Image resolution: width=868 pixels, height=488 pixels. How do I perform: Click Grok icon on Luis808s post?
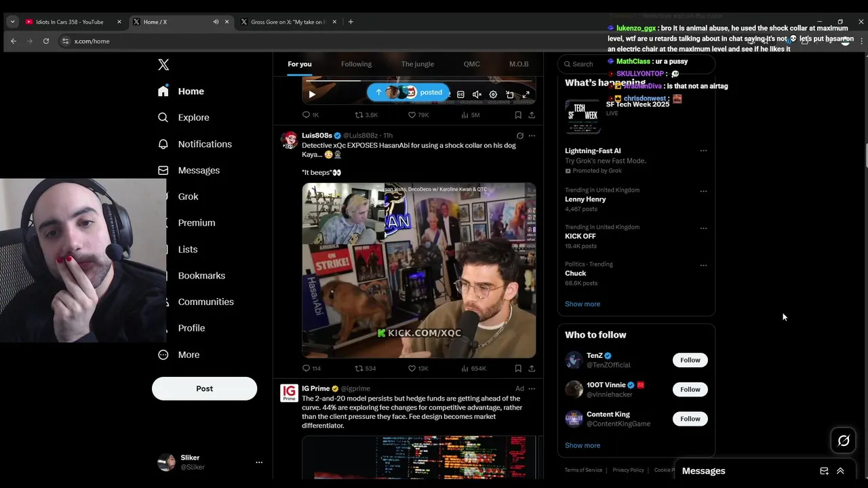[x=519, y=136]
